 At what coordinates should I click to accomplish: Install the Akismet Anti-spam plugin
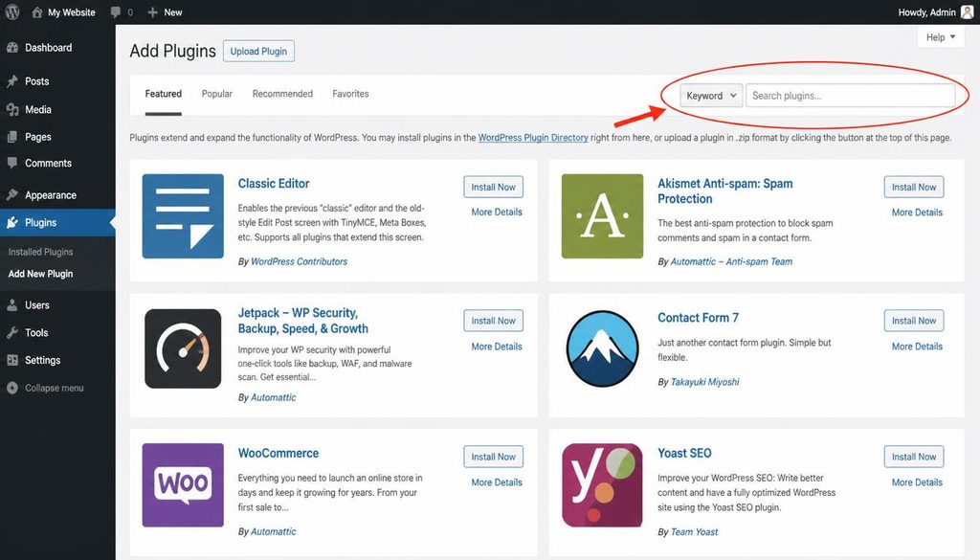point(914,187)
